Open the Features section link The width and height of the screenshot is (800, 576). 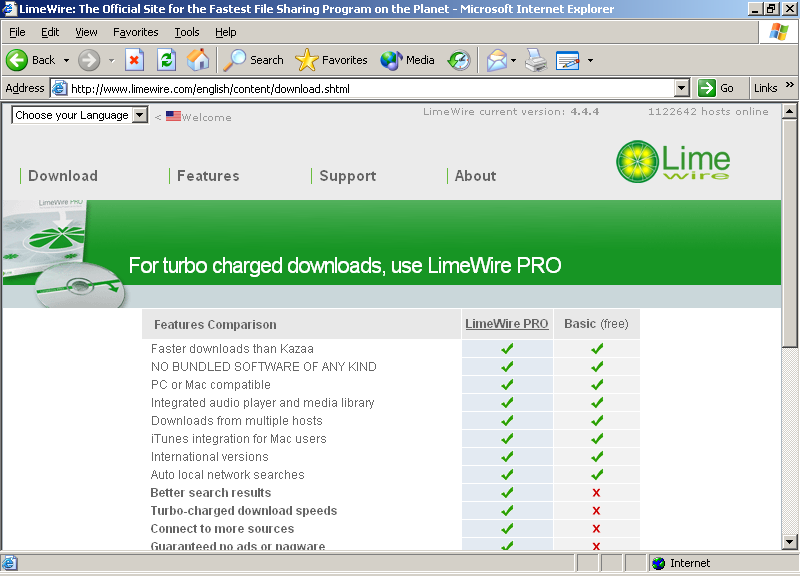click(x=208, y=176)
